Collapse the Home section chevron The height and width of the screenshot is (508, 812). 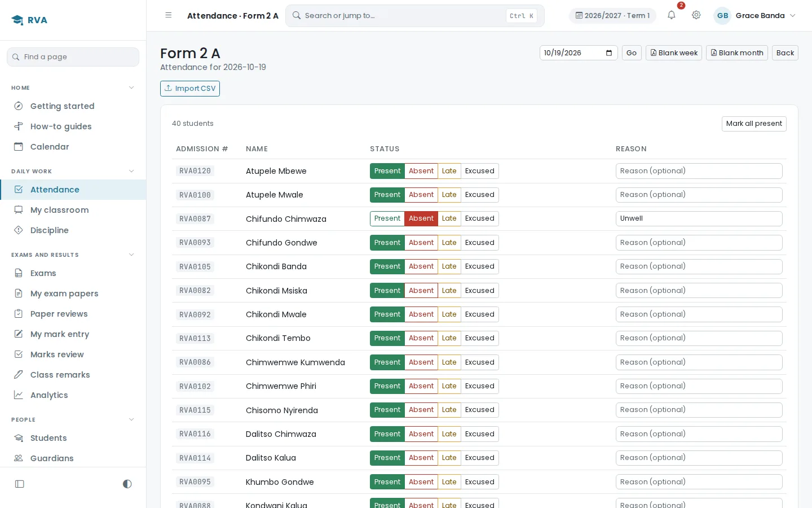point(131,87)
